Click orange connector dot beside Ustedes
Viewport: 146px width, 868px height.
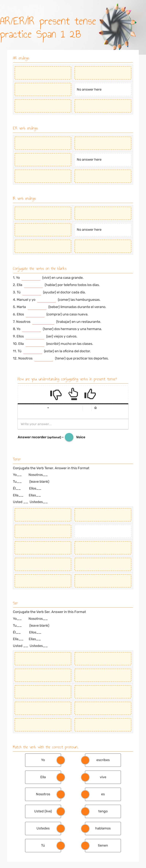(x=61, y=828)
